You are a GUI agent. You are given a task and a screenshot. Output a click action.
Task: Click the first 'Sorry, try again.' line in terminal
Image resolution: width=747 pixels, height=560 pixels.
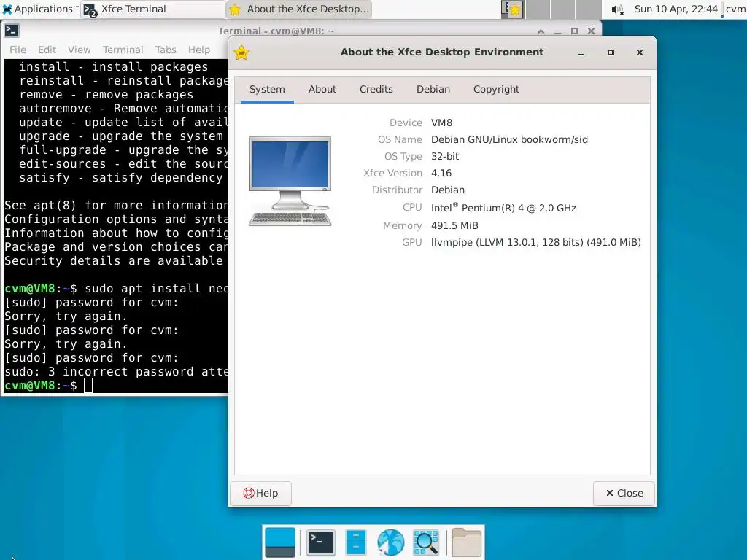66,316
